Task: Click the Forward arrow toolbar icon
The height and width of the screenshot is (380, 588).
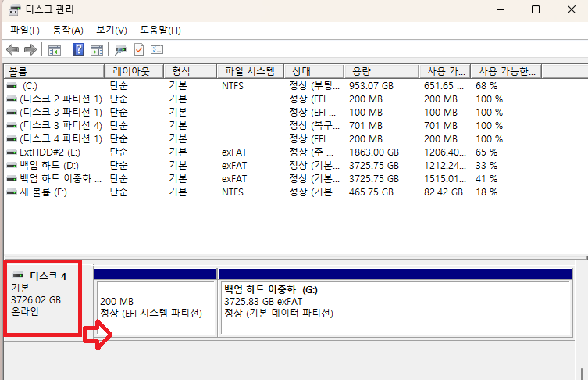Action: click(30, 49)
